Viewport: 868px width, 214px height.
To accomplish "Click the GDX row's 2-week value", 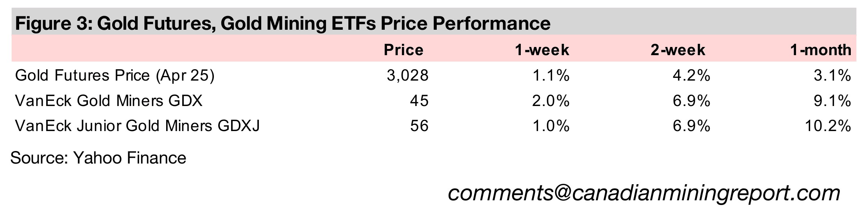I will [691, 101].
